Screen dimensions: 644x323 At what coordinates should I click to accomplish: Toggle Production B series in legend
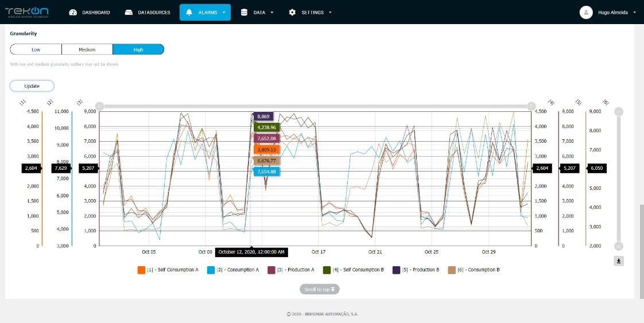416,270
